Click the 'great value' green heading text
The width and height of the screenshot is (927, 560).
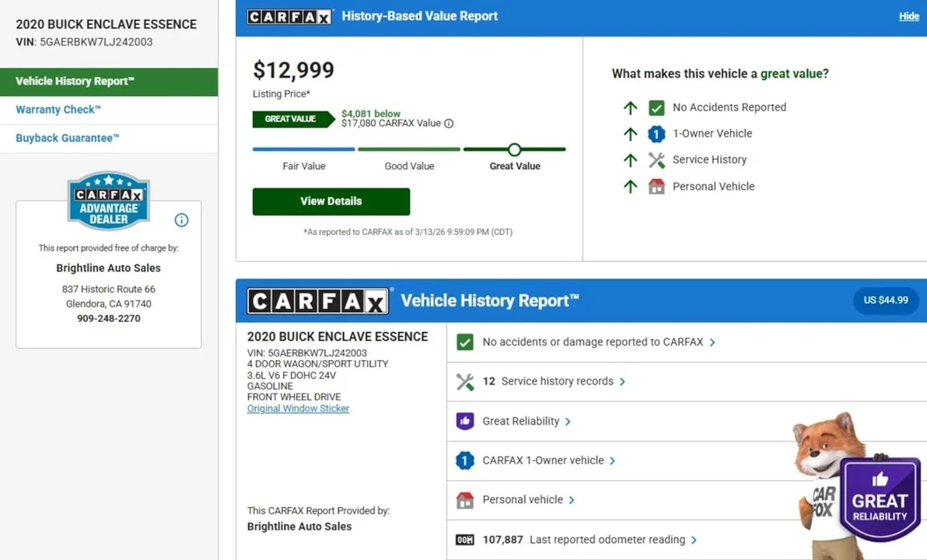791,74
